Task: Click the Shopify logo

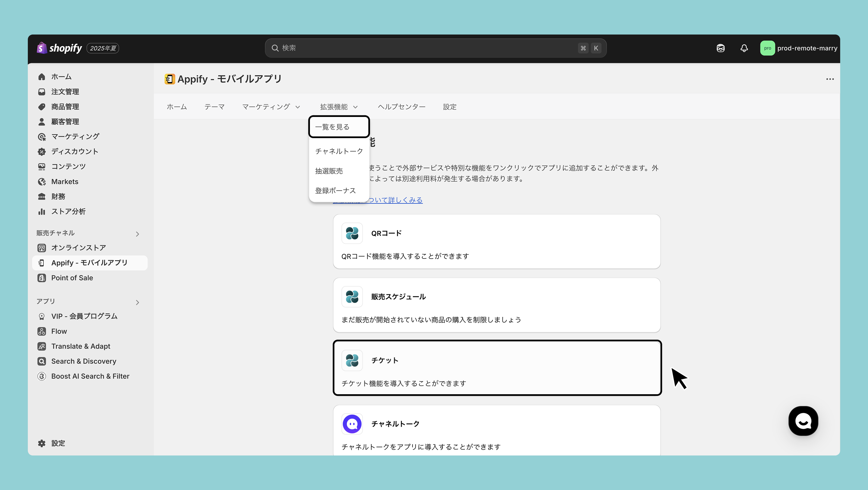Action: tap(60, 48)
